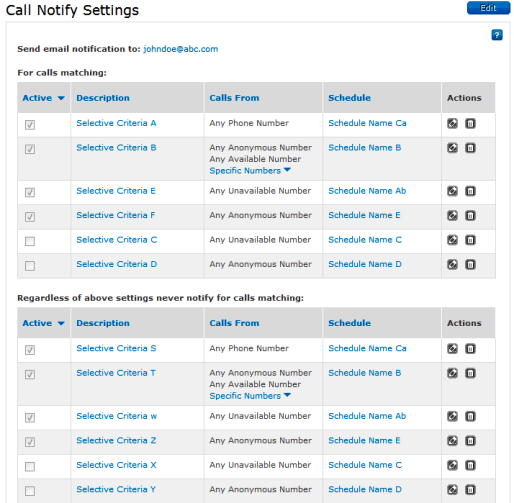
Task: Delete Selective Criteria w with trash icon
Action: click(470, 416)
